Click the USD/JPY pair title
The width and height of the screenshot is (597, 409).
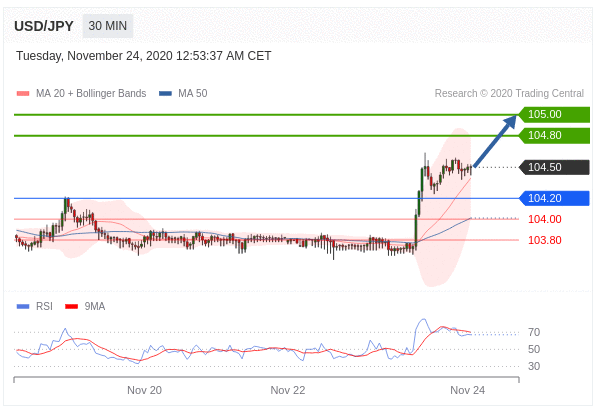click(44, 26)
